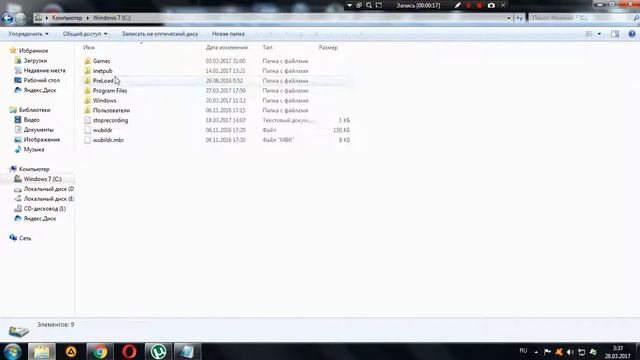Select the Games folder
The height and width of the screenshot is (360, 640).
pos(101,61)
